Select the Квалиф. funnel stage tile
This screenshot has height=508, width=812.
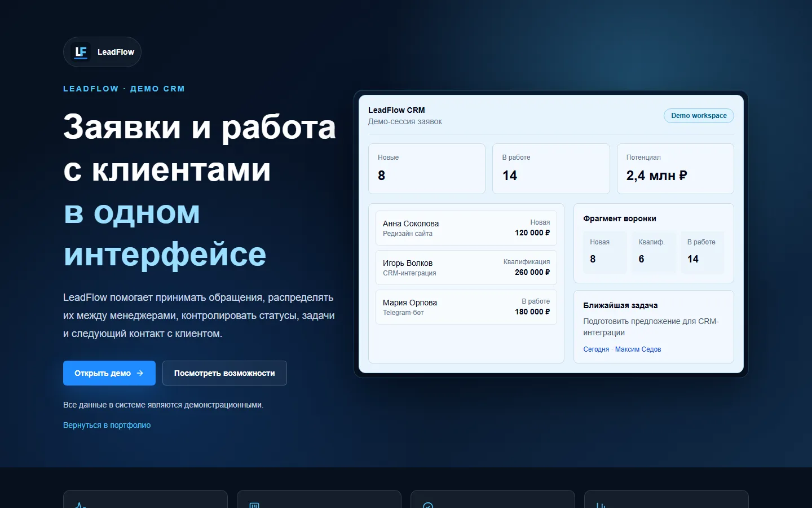click(x=654, y=252)
